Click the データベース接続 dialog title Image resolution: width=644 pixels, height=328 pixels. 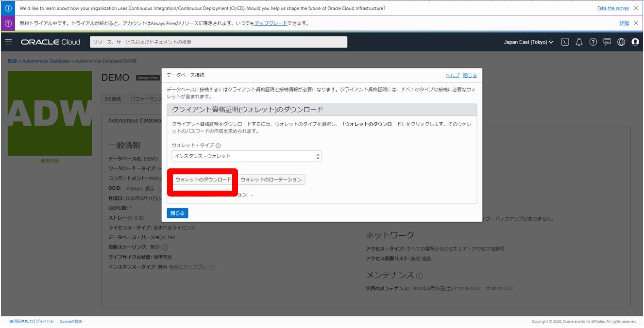[186, 75]
